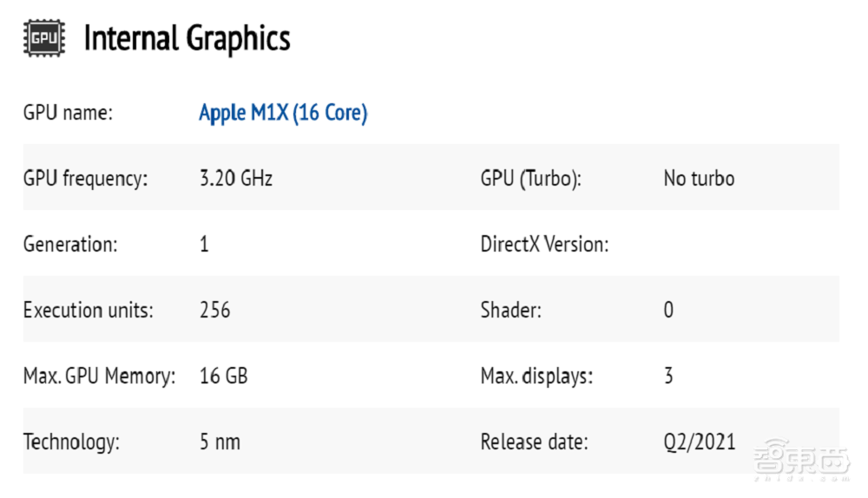Select the 3.20 GHz frequency value

pyautogui.click(x=236, y=179)
